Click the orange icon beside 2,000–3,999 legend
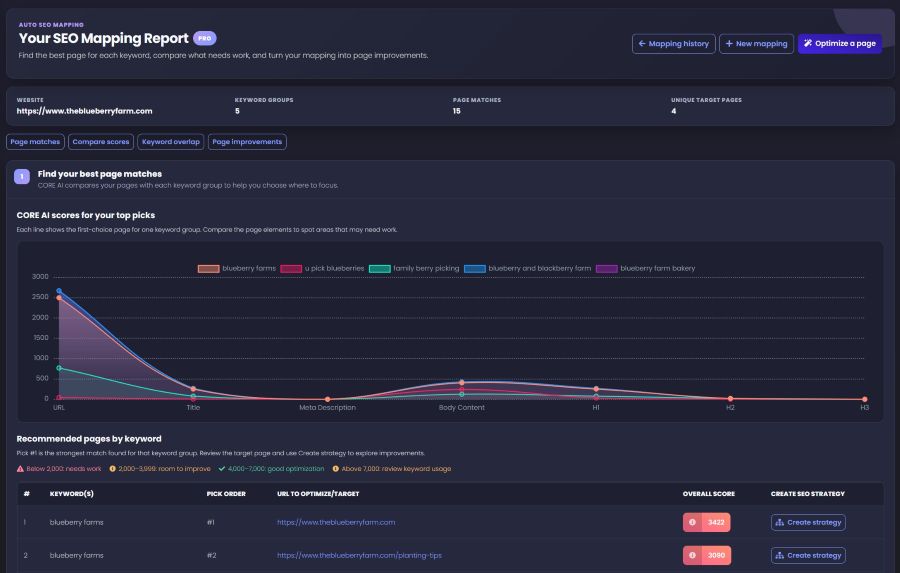This screenshot has width=900, height=573. [112, 469]
